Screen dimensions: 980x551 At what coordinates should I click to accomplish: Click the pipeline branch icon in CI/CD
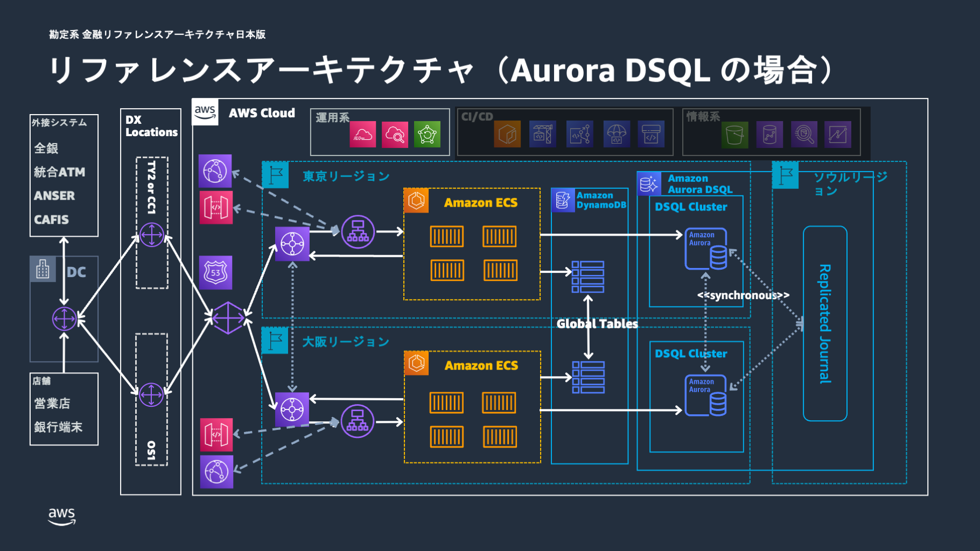click(x=580, y=134)
